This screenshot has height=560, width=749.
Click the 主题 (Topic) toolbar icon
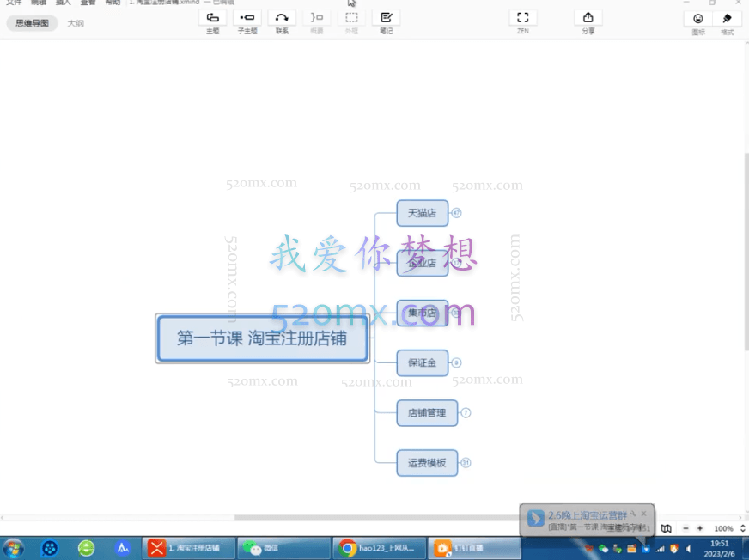click(x=212, y=18)
